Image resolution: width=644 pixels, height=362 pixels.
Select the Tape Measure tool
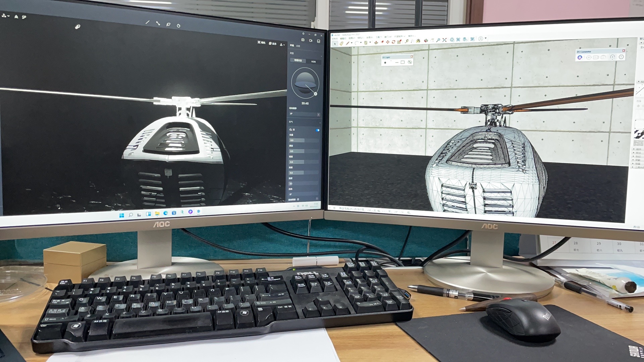pyautogui.click(x=407, y=41)
